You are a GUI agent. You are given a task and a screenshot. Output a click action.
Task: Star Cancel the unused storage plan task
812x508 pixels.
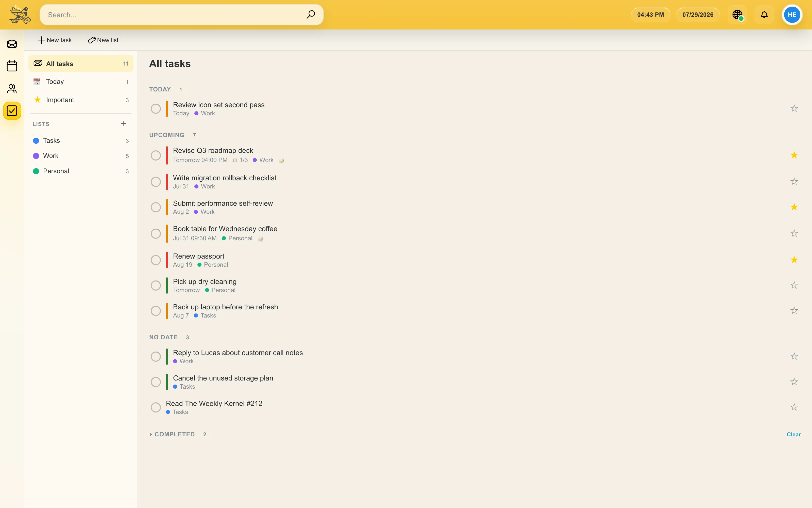point(794,382)
